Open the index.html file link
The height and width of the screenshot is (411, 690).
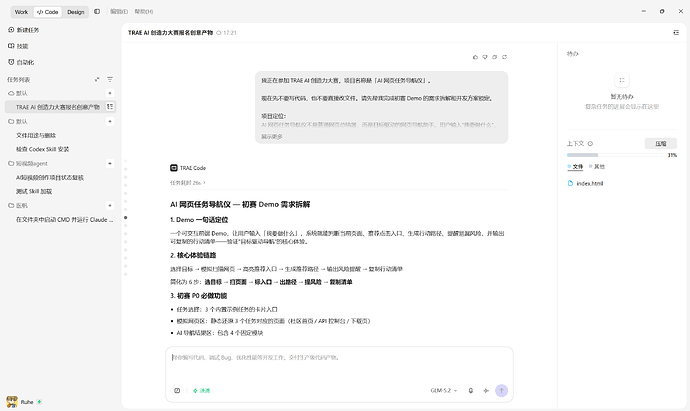(590, 183)
